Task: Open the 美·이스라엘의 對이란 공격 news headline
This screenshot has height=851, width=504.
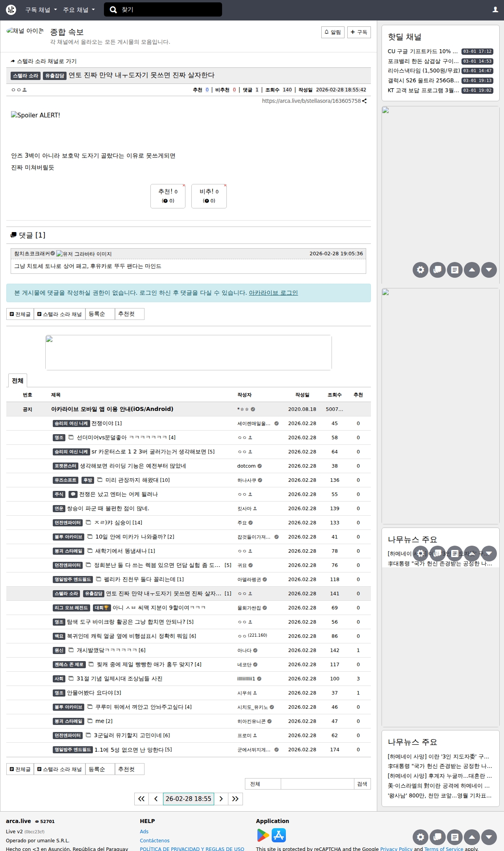Action: click(x=439, y=786)
